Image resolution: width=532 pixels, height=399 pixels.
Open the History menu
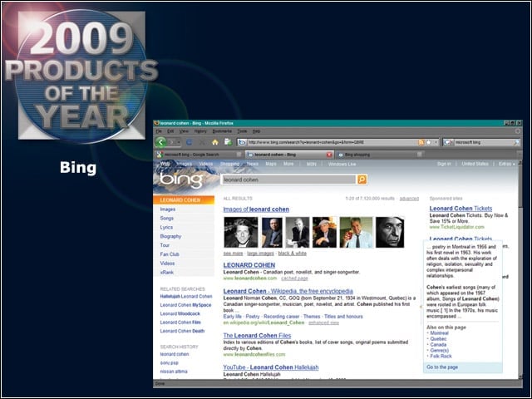pos(200,131)
